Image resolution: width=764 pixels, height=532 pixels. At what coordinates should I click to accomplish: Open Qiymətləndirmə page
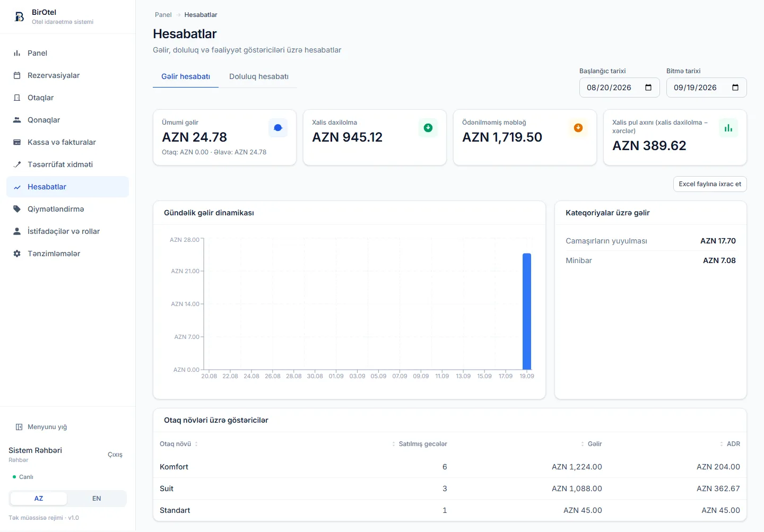(x=67, y=209)
